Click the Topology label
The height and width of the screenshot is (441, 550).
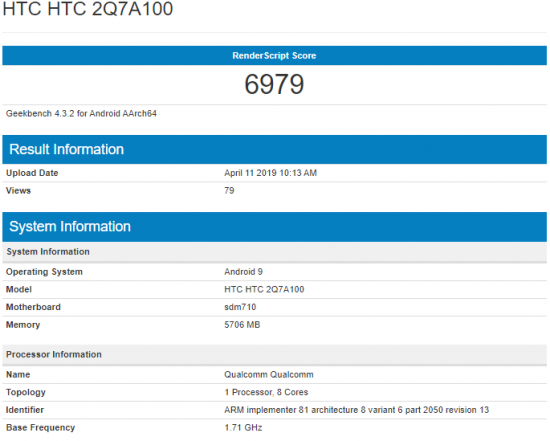[26, 392]
